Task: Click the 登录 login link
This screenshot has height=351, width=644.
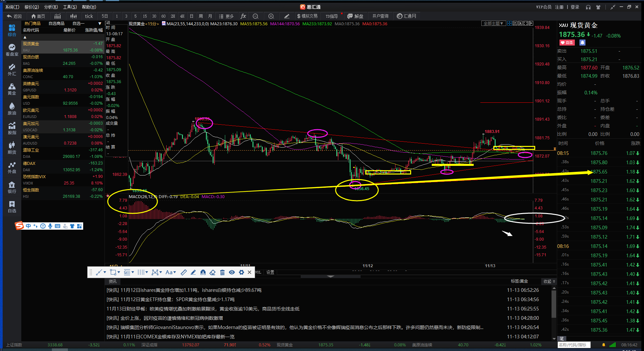Action: click(x=575, y=7)
